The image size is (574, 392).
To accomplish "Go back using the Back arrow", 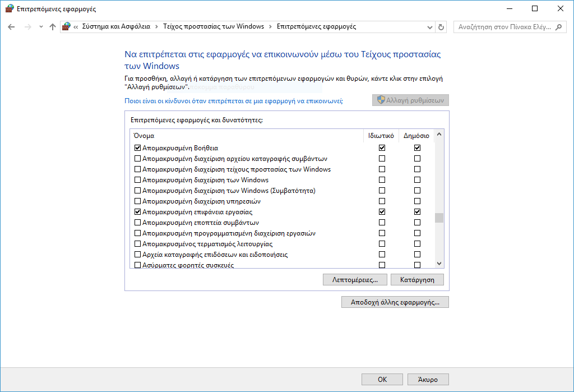I will [x=11, y=27].
